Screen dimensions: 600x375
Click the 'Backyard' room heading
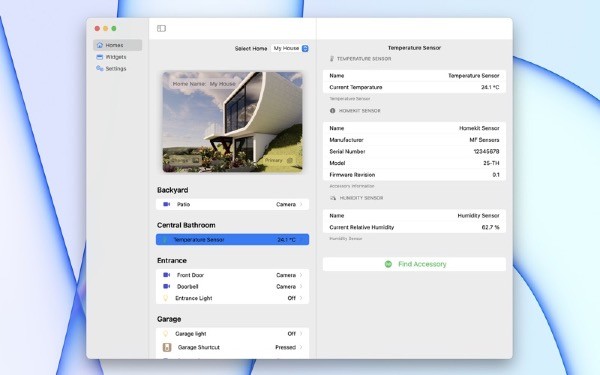(x=173, y=190)
